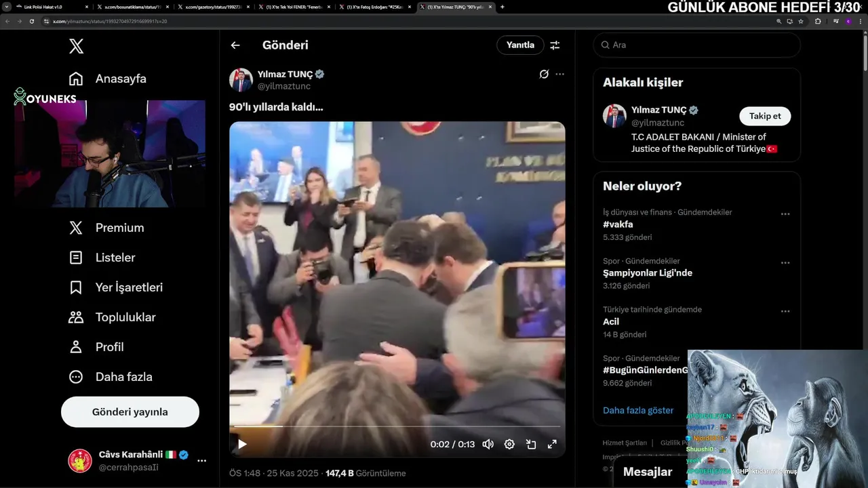Click the browser back arrow
868x488 pixels.
click(x=7, y=21)
